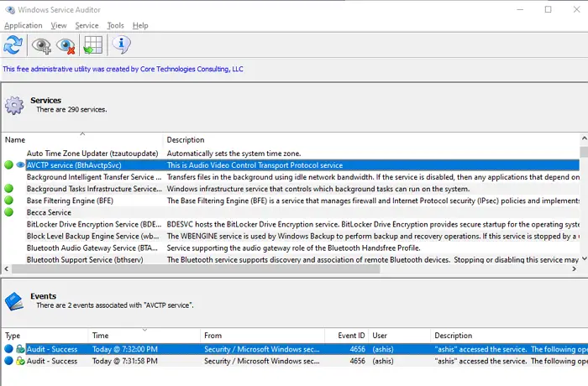Click the Refresh toolbar icon
This screenshot has width=588, height=386.
coord(13,45)
